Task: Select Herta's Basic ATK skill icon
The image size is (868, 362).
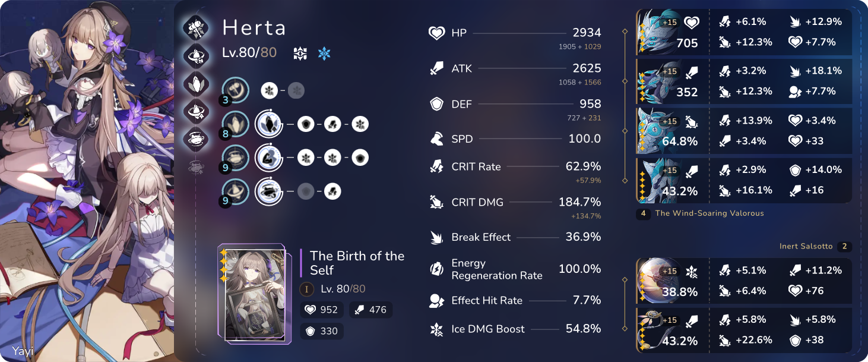Action: coord(235,90)
